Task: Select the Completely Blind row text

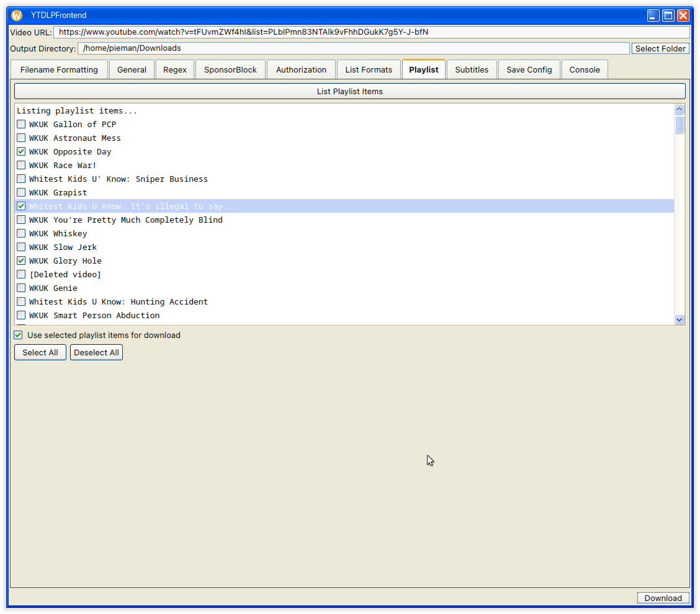Action: [126, 220]
